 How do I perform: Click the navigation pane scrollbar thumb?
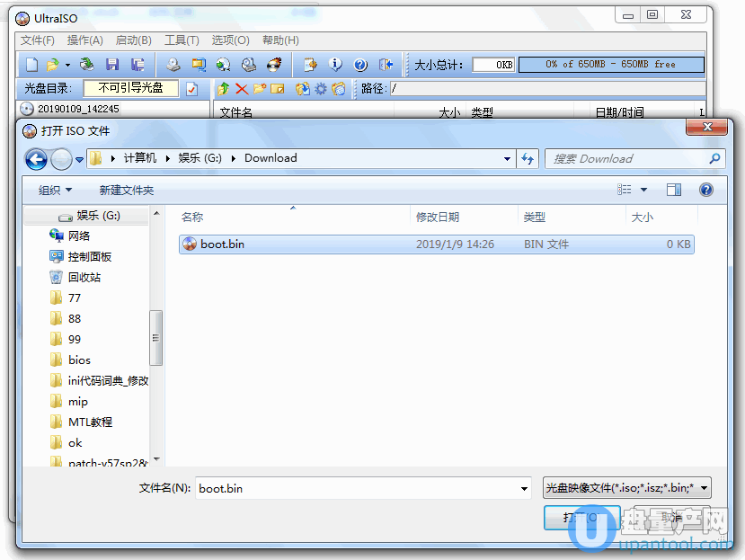click(x=155, y=338)
